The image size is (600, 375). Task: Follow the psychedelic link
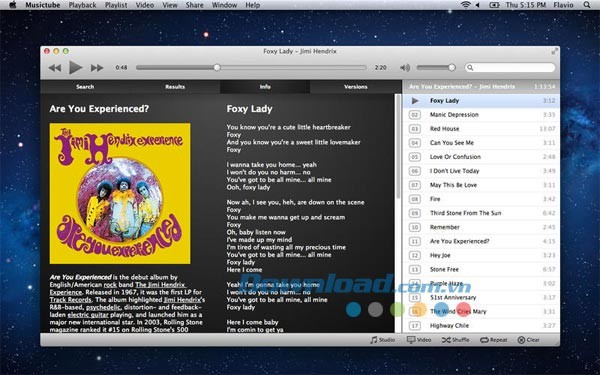click(x=103, y=307)
